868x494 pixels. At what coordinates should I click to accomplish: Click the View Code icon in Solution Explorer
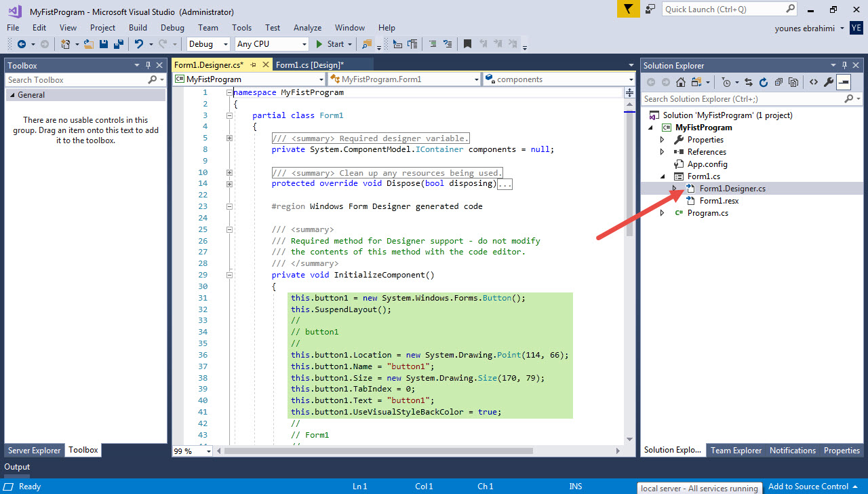(x=814, y=81)
